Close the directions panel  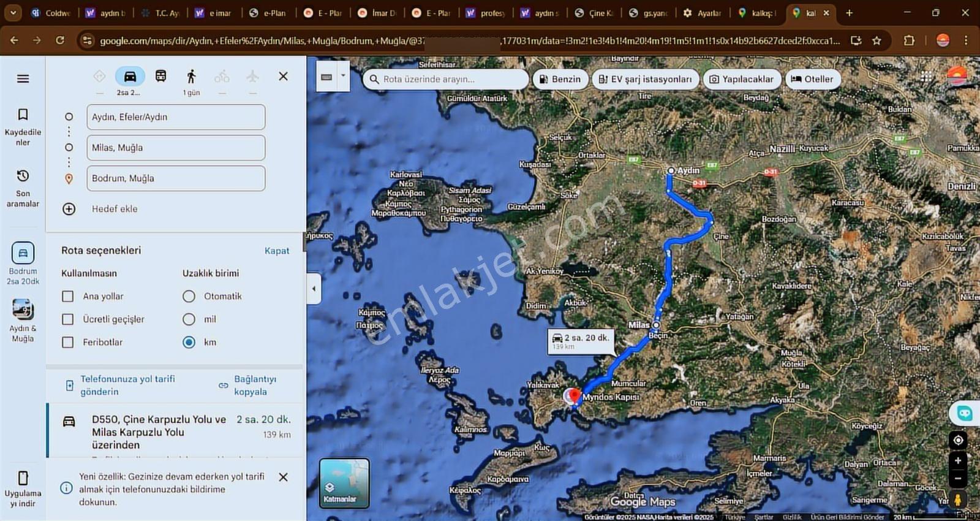pyautogui.click(x=283, y=76)
